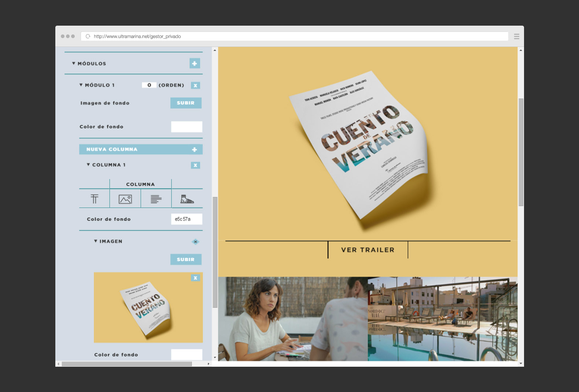This screenshot has height=392, width=579.
Task: Upload background image with Subir button
Action: 186,103
